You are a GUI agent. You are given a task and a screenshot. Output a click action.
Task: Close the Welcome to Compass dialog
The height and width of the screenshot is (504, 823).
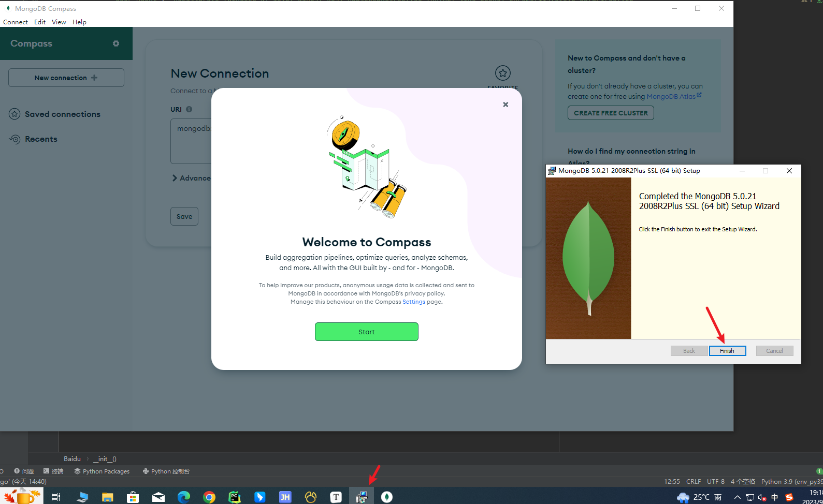506,105
